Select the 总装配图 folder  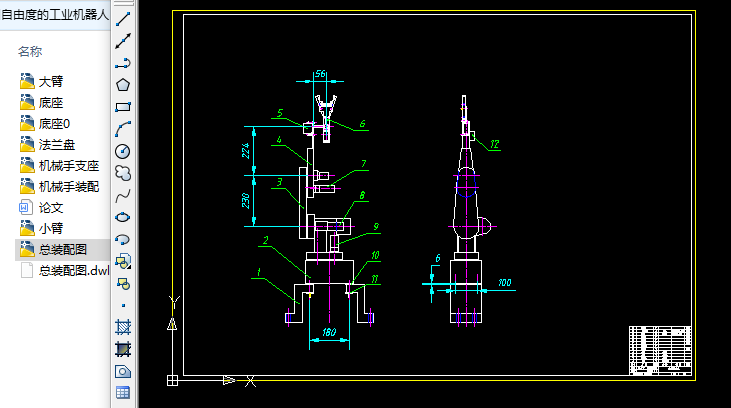pyautogui.click(x=62, y=249)
